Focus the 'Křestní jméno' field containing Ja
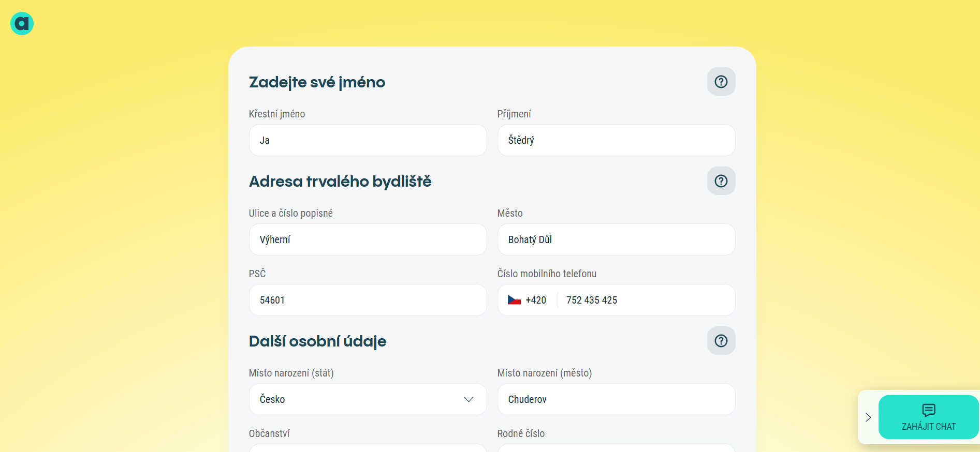Image resolution: width=980 pixels, height=452 pixels. (368, 140)
